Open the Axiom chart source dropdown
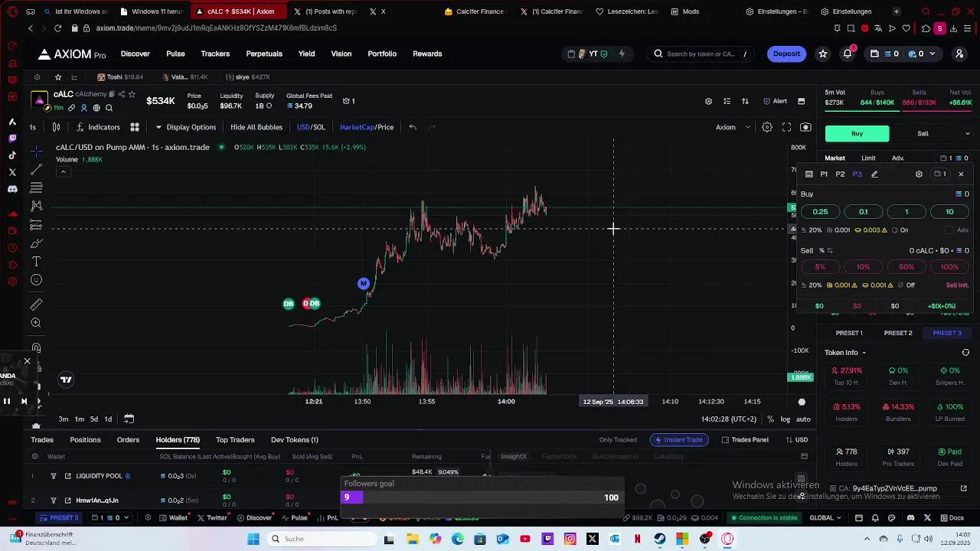 pos(733,127)
